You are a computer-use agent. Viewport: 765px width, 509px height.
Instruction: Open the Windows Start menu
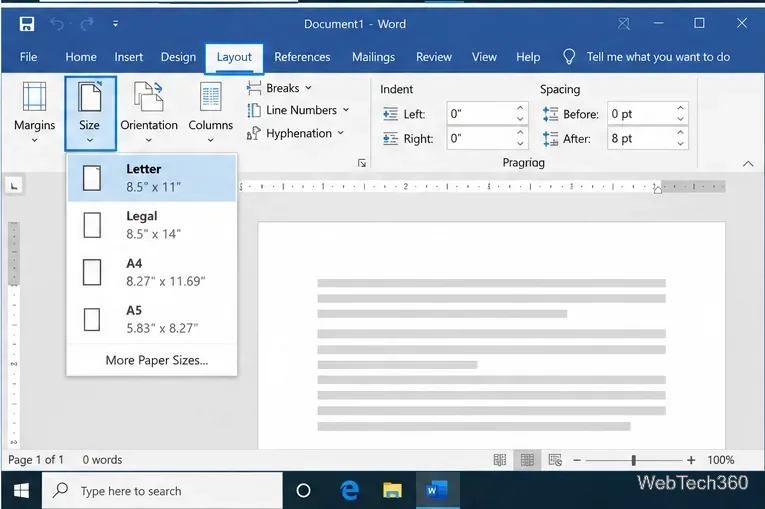[x=21, y=490]
